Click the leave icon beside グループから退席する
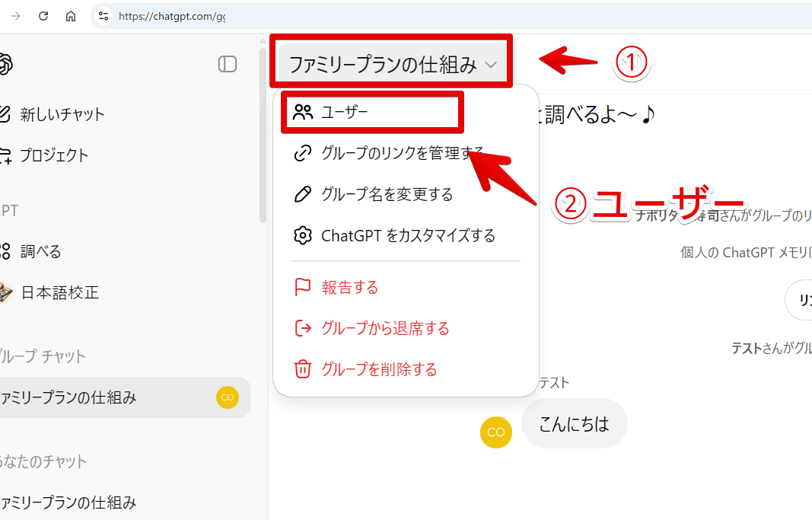This screenshot has width=812, height=520. pyautogui.click(x=303, y=329)
